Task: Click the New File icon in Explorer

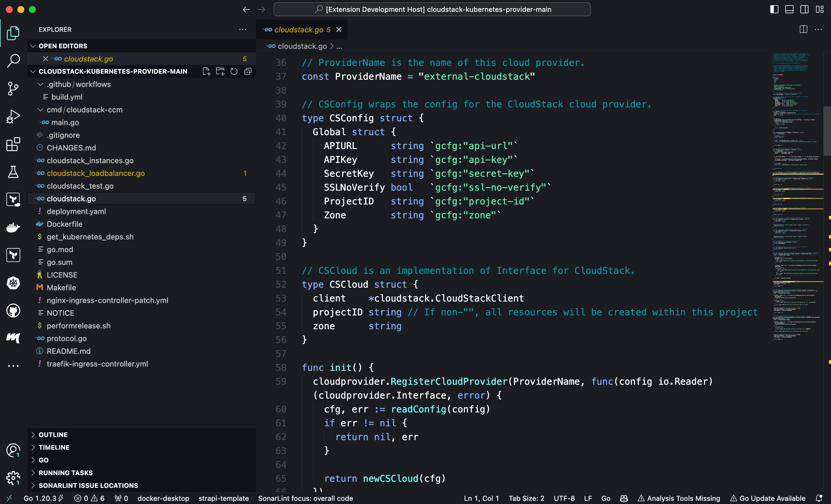Action: [206, 71]
